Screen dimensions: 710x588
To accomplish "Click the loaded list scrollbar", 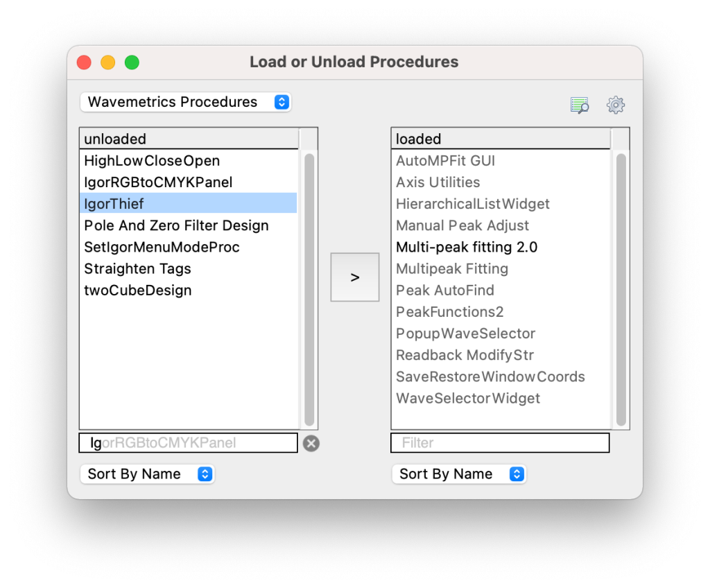I will click(x=621, y=289).
